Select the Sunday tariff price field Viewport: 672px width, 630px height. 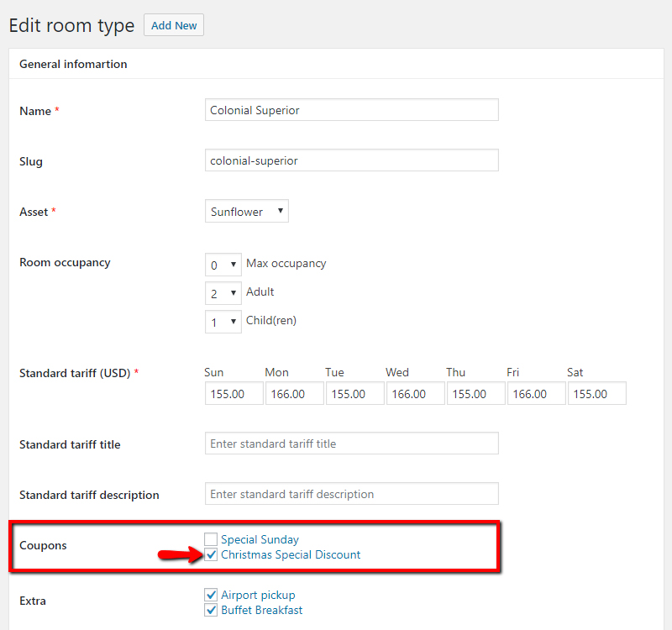click(x=234, y=392)
